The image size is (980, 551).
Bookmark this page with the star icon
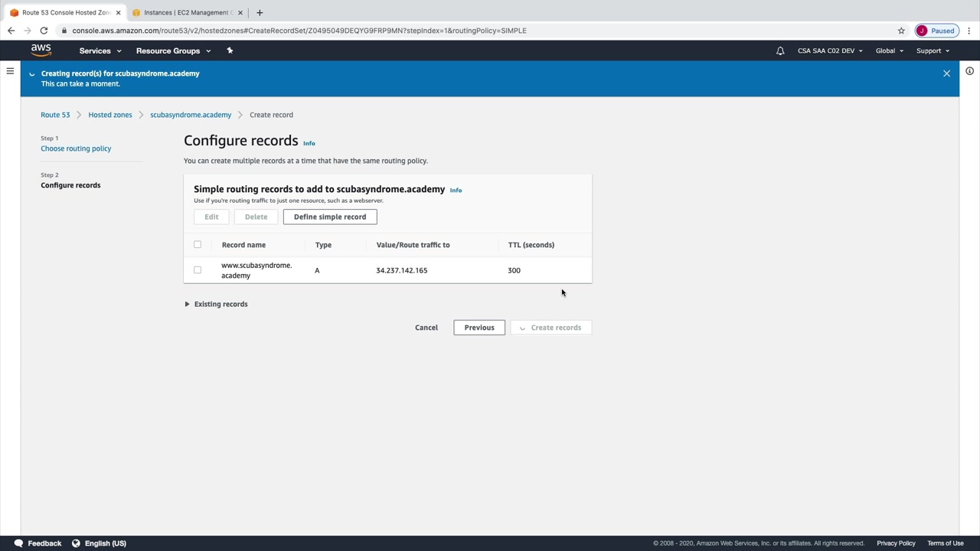coord(901,31)
